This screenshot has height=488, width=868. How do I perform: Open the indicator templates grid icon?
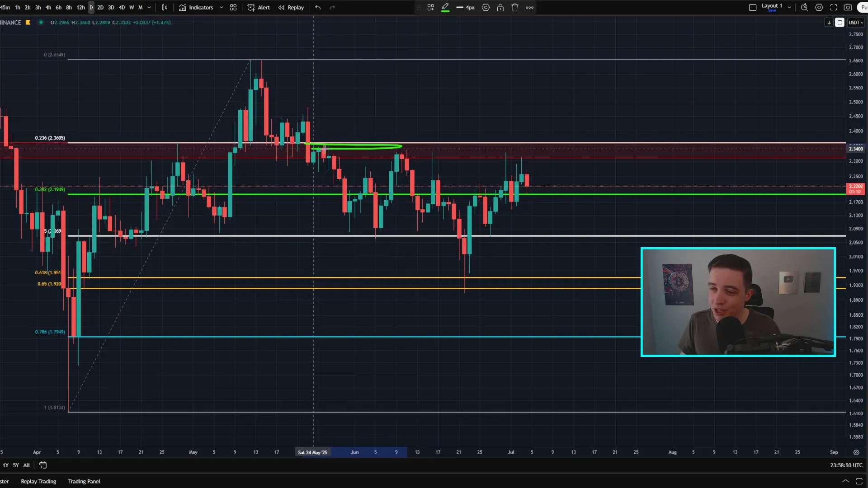pos(233,7)
